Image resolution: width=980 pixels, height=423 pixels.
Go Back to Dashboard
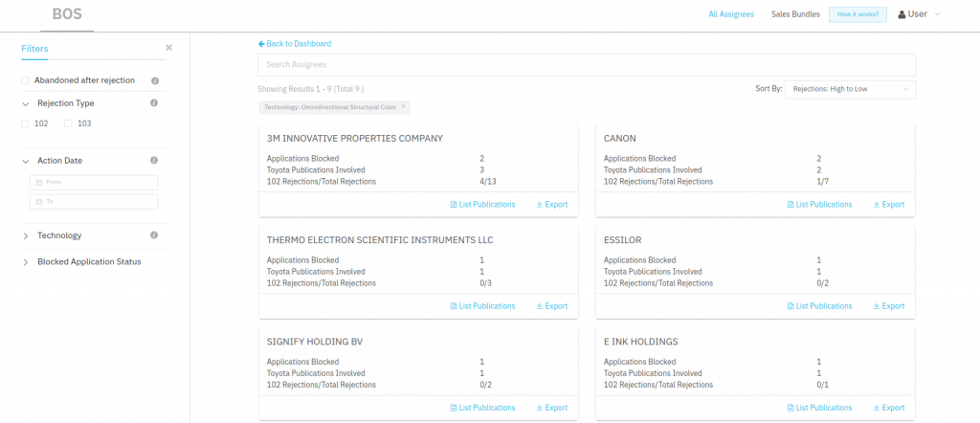(299, 44)
